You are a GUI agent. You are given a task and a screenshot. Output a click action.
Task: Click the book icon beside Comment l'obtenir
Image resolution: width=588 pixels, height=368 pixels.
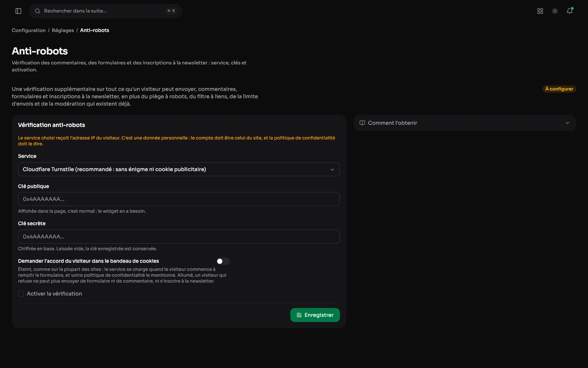[x=362, y=123]
